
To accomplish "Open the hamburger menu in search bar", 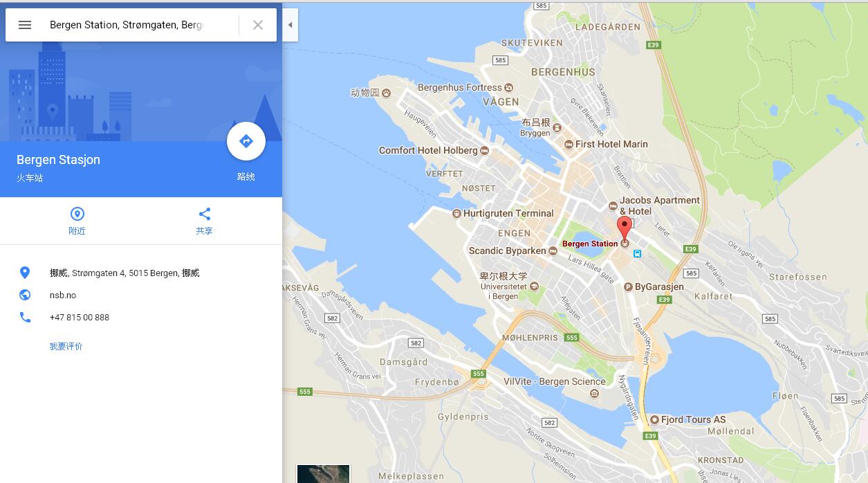I will [25, 25].
